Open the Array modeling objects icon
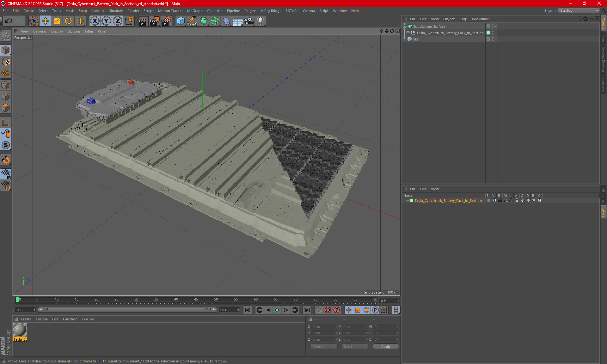607x364 pixels. click(x=215, y=21)
